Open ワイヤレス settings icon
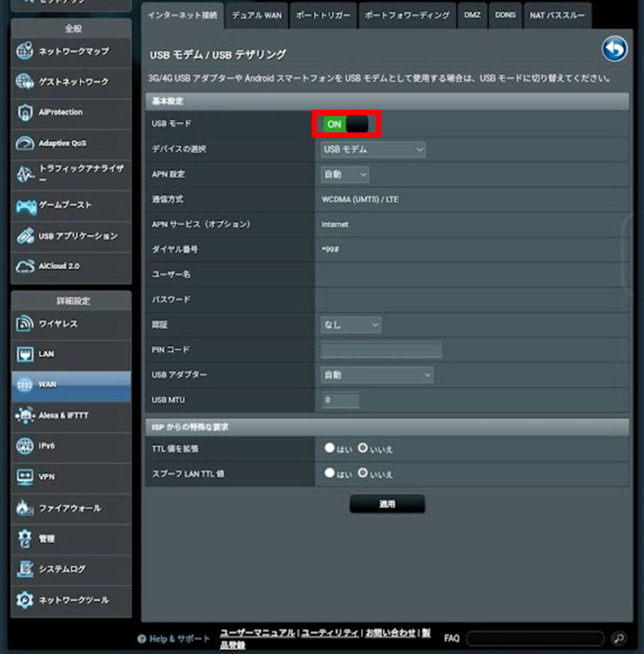644x654 pixels. pos(25,324)
